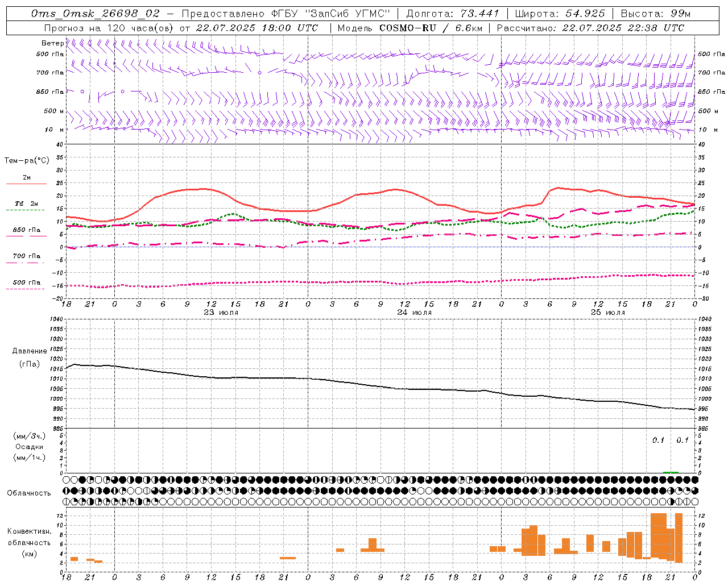Click the provider text ФГБУ "ЗапСиб УГМС"

pos(330,13)
